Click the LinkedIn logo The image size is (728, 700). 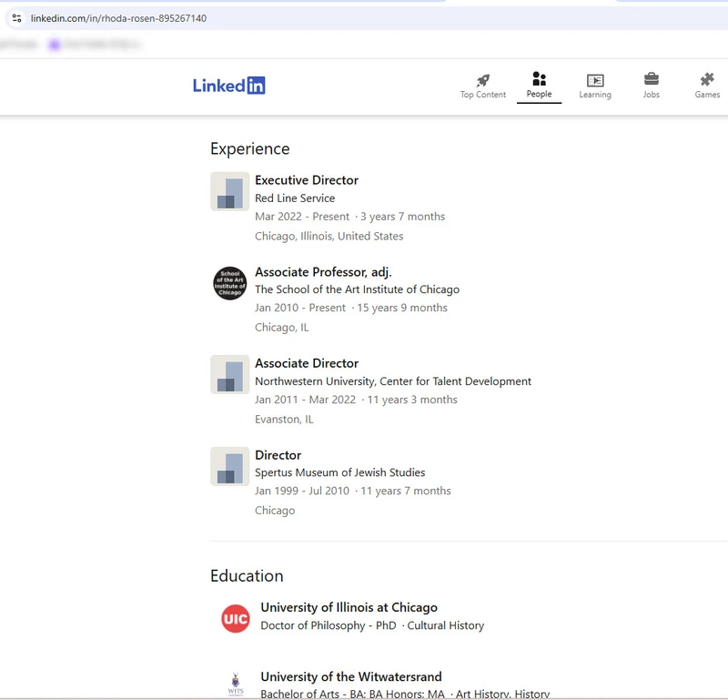[x=229, y=86]
